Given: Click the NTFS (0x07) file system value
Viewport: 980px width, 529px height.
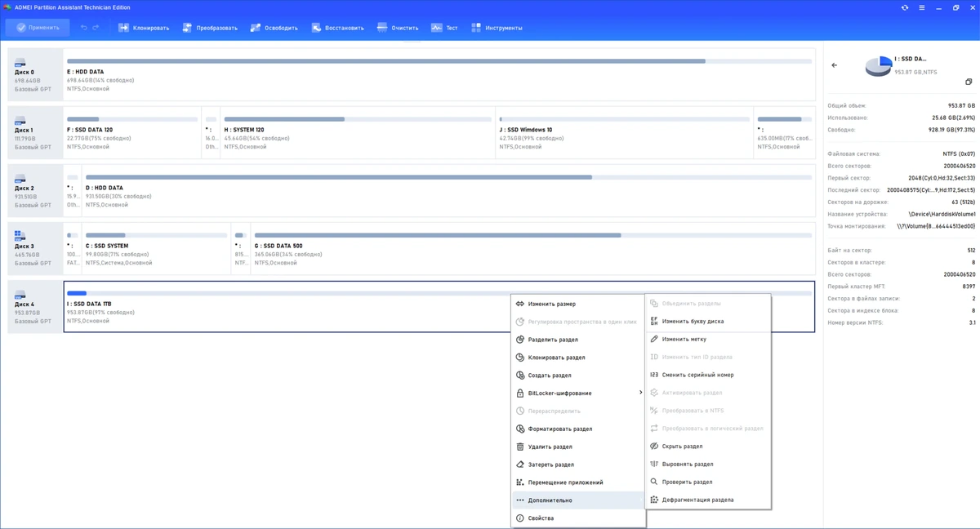Looking at the screenshot, I should pos(960,153).
